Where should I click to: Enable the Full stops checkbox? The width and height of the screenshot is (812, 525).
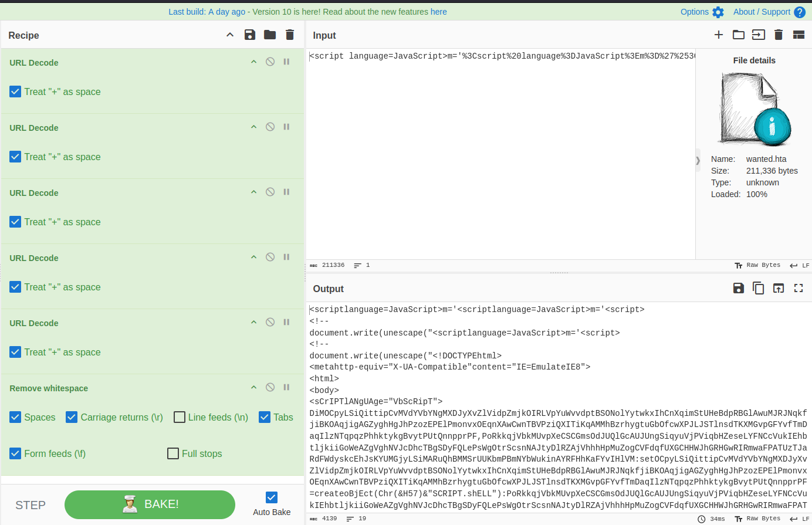(173, 453)
